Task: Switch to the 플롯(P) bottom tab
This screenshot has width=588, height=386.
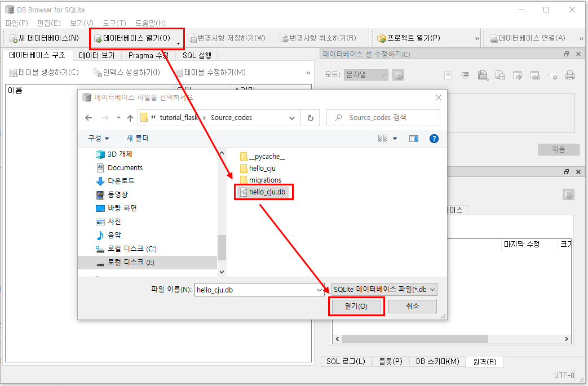Action: (390, 362)
